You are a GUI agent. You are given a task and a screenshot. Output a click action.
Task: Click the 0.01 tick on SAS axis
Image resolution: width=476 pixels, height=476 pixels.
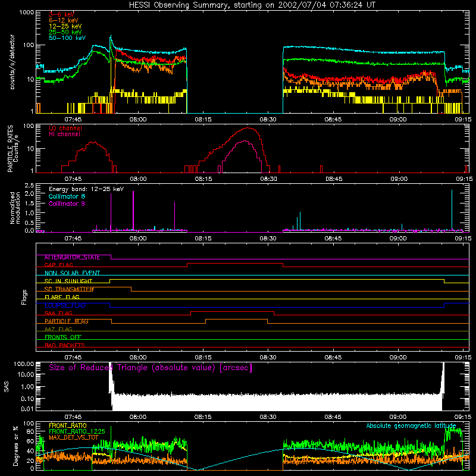point(27,409)
